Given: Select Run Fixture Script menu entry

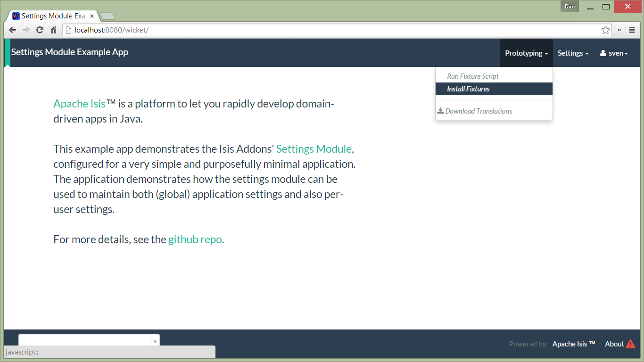Looking at the screenshot, I should coord(494,76).
